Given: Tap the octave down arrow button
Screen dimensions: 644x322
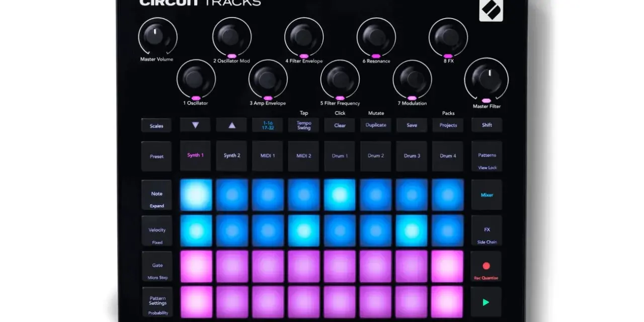Looking at the screenshot, I should tap(196, 125).
